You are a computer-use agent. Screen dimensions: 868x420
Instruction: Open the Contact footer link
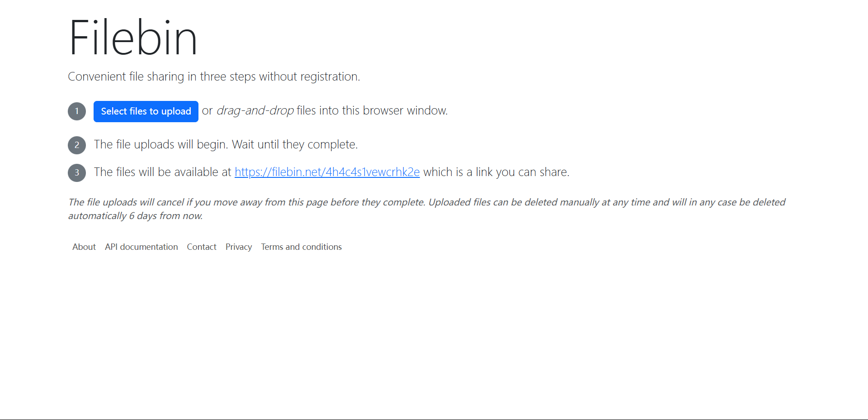pyautogui.click(x=202, y=247)
